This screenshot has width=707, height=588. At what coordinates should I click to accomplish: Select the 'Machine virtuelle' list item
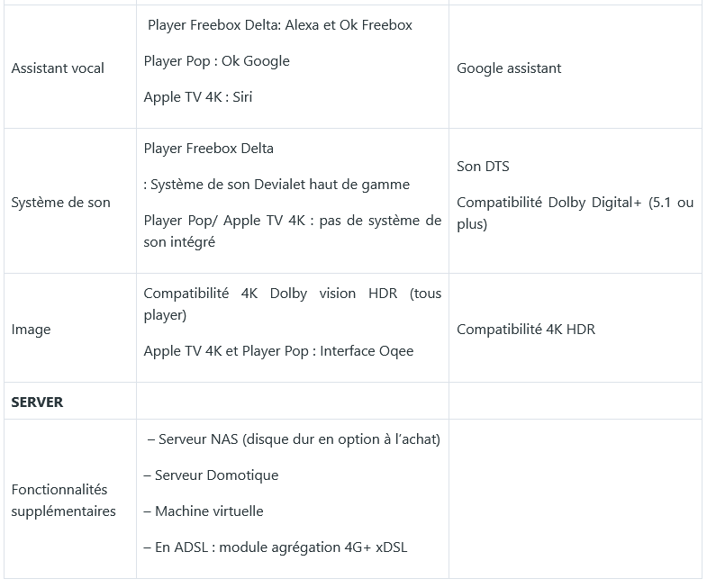point(204,511)
